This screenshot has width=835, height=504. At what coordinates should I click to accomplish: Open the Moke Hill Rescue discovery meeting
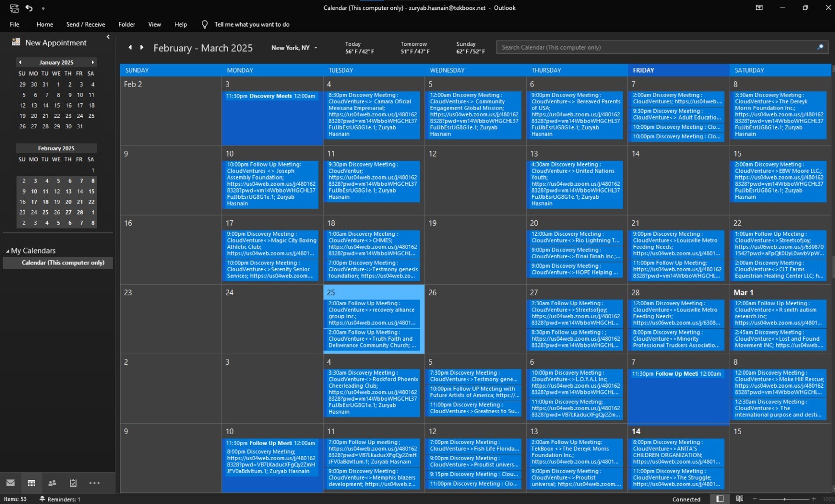(780, 382)
